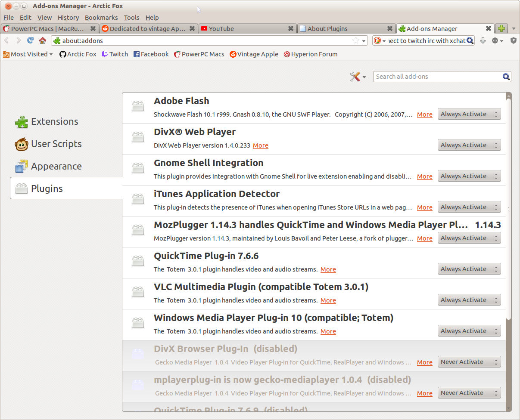Bookmark this page with the star icon
This screenshot has height=420, width=520.
tap(355, 40)
